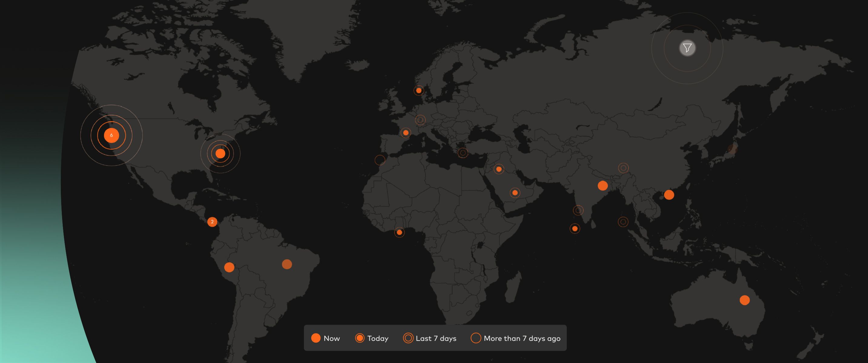The width and height of the screenshot is (868, 363).
Task: Click the marker south of India near Maldives
Action: (x=575, y=229)
